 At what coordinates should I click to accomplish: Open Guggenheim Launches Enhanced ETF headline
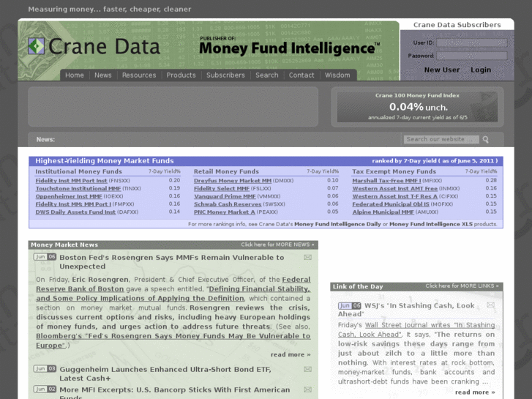click(x=165, y=373)
